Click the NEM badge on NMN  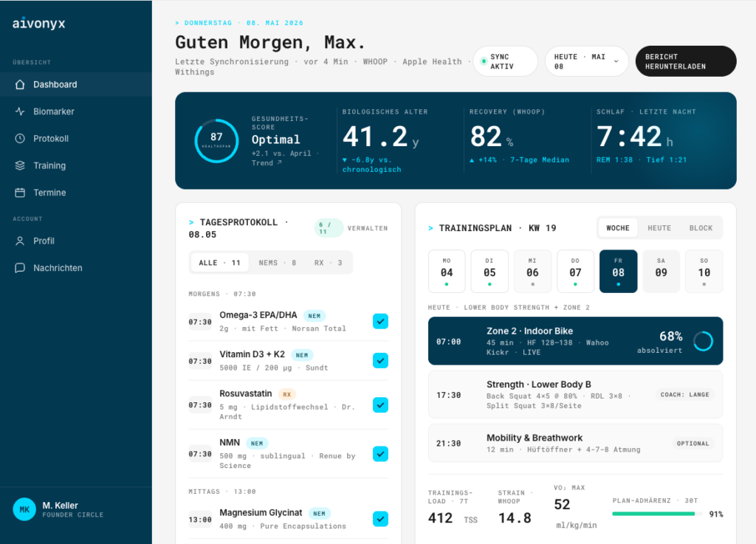(257, 444)
